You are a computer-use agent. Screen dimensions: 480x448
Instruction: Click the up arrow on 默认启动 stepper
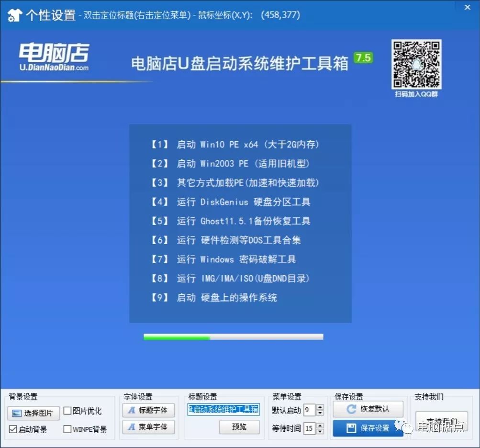pos(319,407)
